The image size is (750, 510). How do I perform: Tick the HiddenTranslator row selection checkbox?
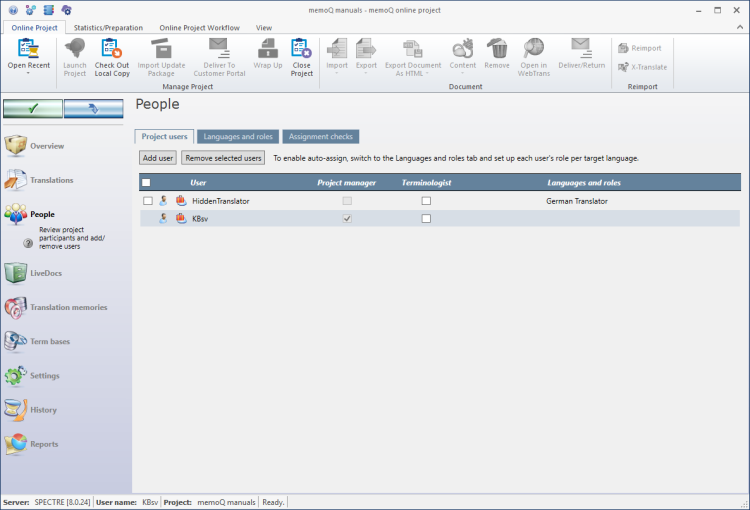coord(148,201)
